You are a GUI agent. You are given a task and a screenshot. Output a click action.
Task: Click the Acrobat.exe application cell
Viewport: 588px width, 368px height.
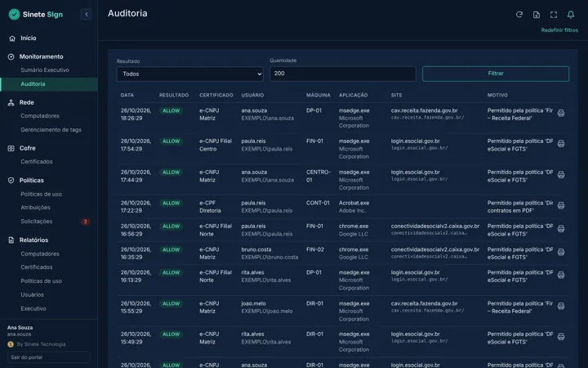coord(354,207)
